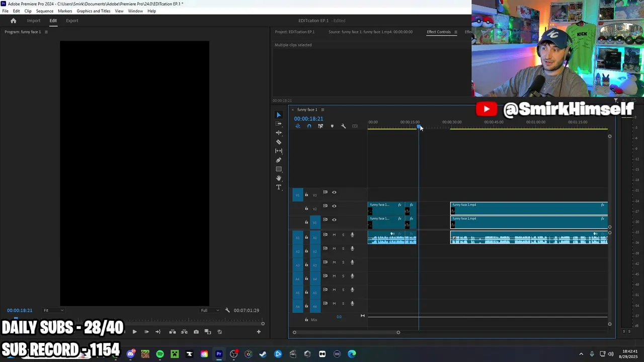Step forward one frame

pos(146,332)
